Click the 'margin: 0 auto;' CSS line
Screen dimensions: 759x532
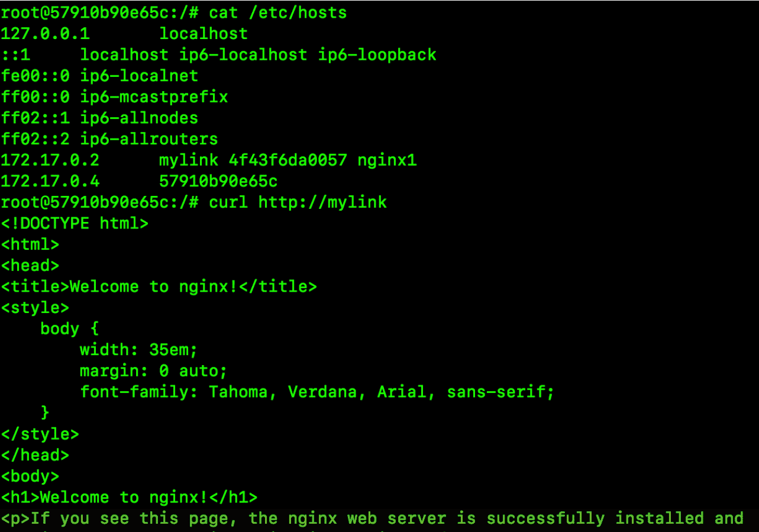coord(153,371)
